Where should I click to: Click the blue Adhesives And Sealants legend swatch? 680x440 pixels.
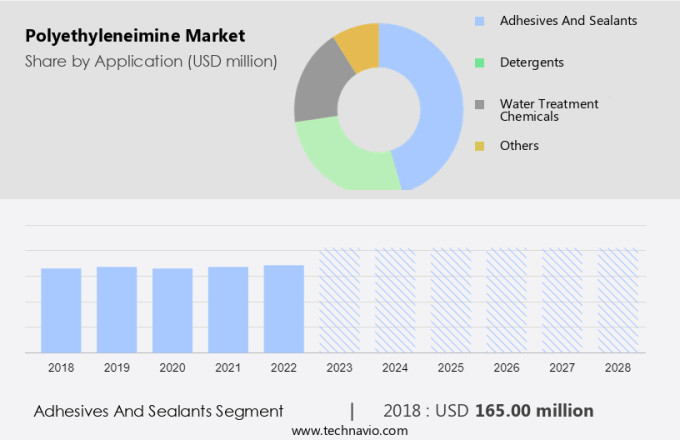[480, 20]
